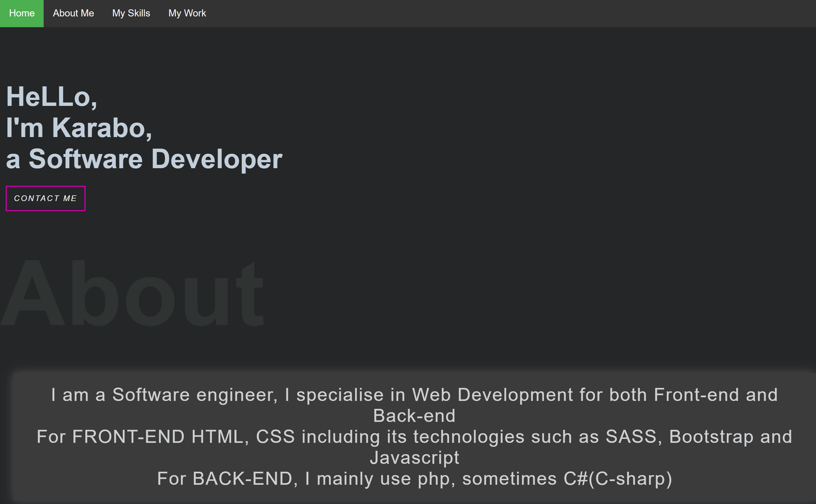Click the centered 'Javascript' word
The width and height of the screenshot is (816, 504).
point(414,458)
